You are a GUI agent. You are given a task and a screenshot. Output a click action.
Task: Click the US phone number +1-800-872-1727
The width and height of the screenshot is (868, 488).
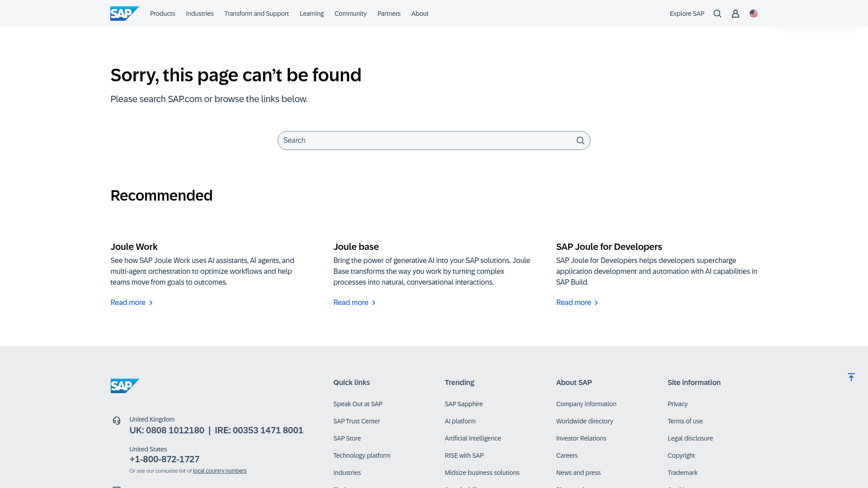[164, 460]
